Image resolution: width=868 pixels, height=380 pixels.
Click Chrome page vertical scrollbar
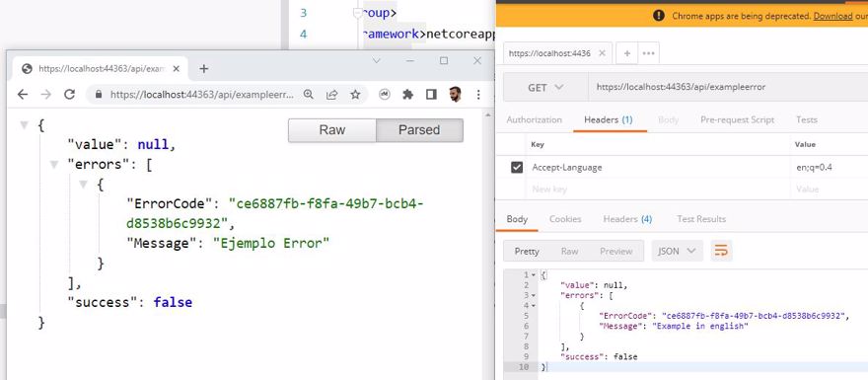click(487, 244)
